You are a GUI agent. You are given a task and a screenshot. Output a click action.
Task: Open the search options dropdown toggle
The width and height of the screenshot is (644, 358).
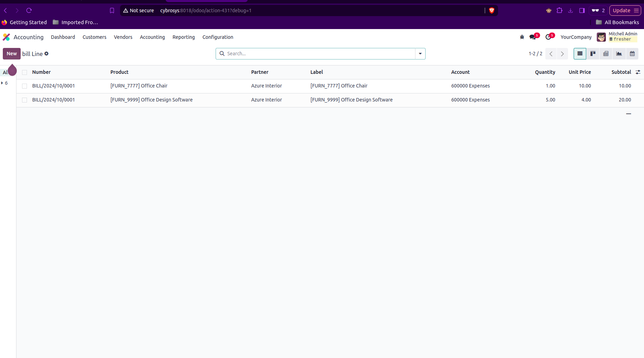(x=420, y=54)
